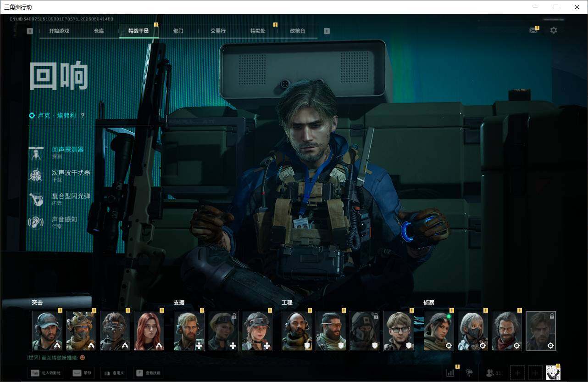Select blond male support operator with headset
588x382 pixels.
click(x=189, y=331)
